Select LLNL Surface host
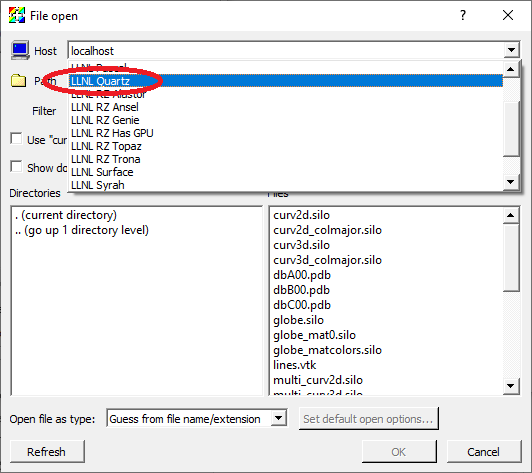This screenshot has width=532, height=473. pyautogui.click(x=286, y=172)
